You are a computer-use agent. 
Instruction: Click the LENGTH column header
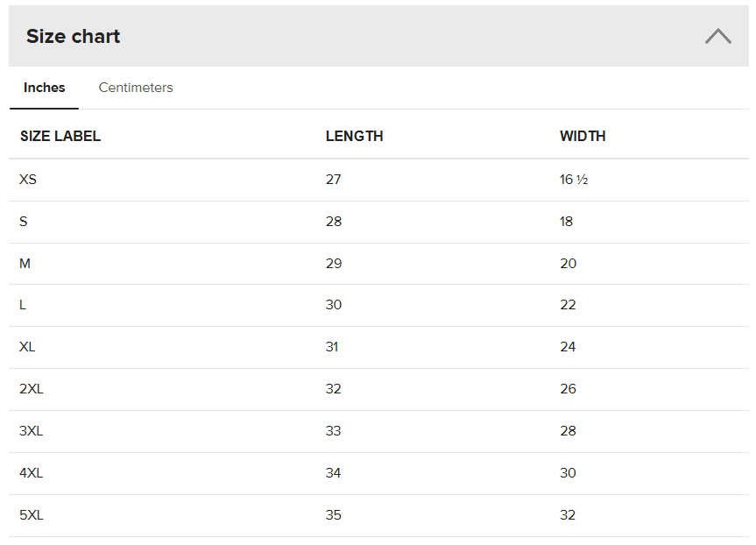click(x=354, y=136)
